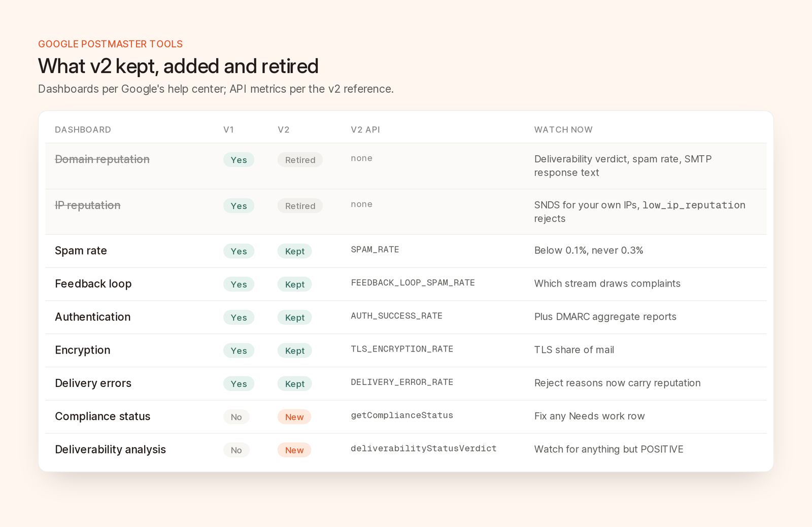
Task: Click the Delivery errors row title
Action: point(93,383)
